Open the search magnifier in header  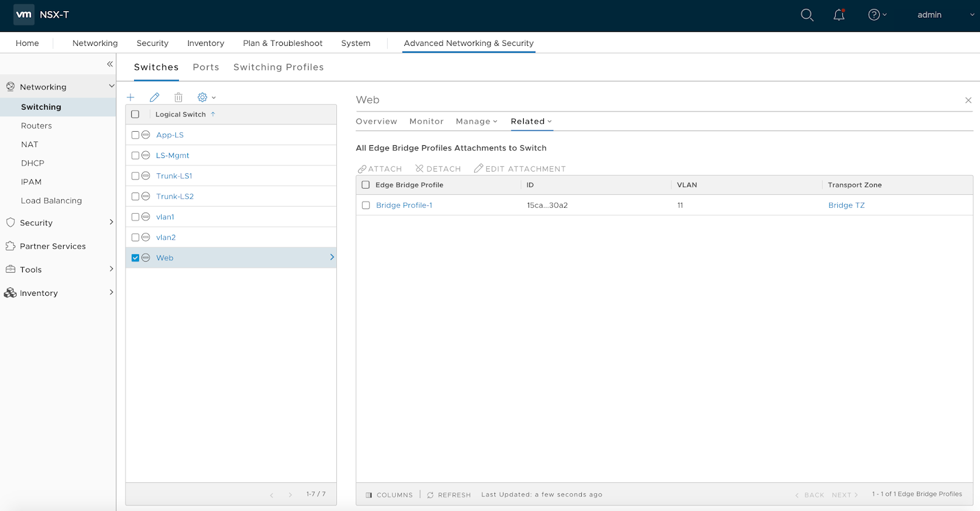click(807, 15)
